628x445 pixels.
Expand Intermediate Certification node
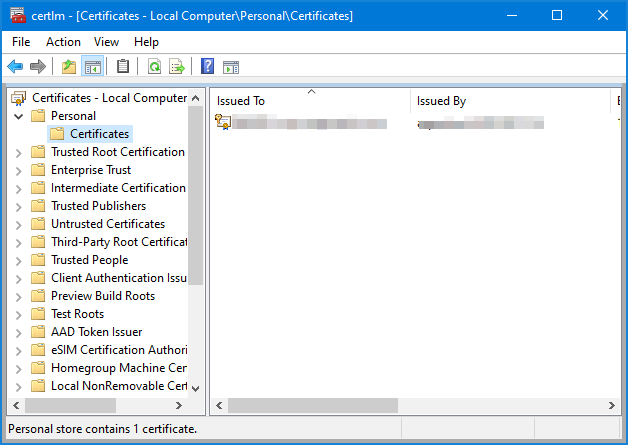pyautogui.click(x=18, y=189)
